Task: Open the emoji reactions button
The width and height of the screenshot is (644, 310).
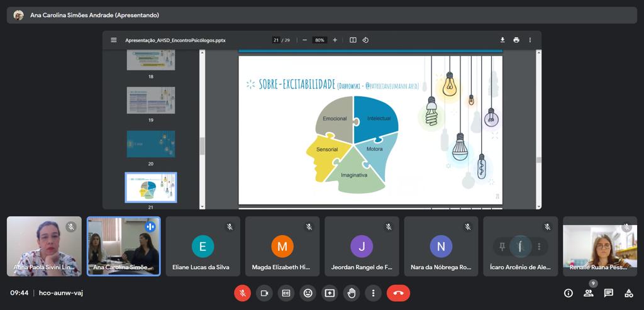Action: click(x=308, y=293)
